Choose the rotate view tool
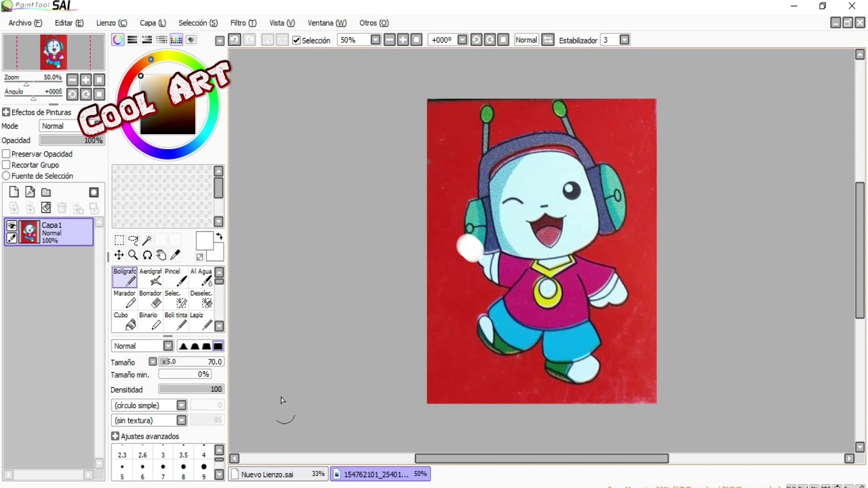This screenshot has height=488, width=868. [147, 255]
